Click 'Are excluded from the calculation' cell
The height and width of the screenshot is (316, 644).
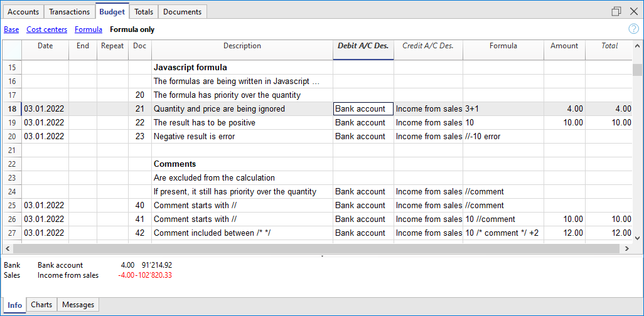pyautogui.click(x=242, y=177)
